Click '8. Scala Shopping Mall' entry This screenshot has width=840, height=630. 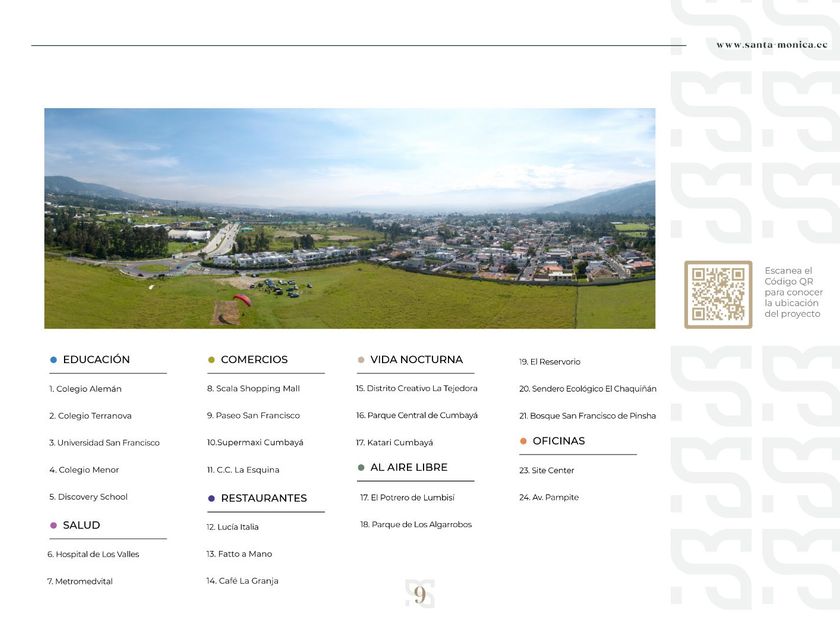253,388
